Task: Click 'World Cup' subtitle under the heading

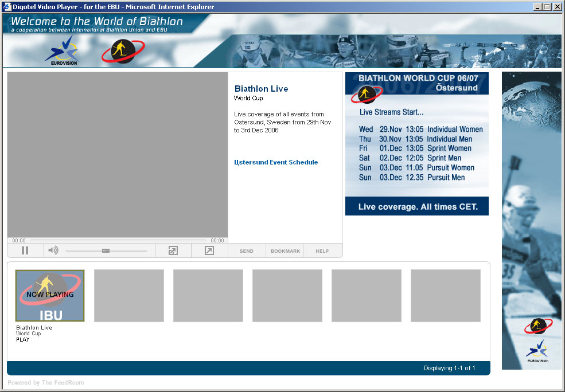Action: click(248, 98)
